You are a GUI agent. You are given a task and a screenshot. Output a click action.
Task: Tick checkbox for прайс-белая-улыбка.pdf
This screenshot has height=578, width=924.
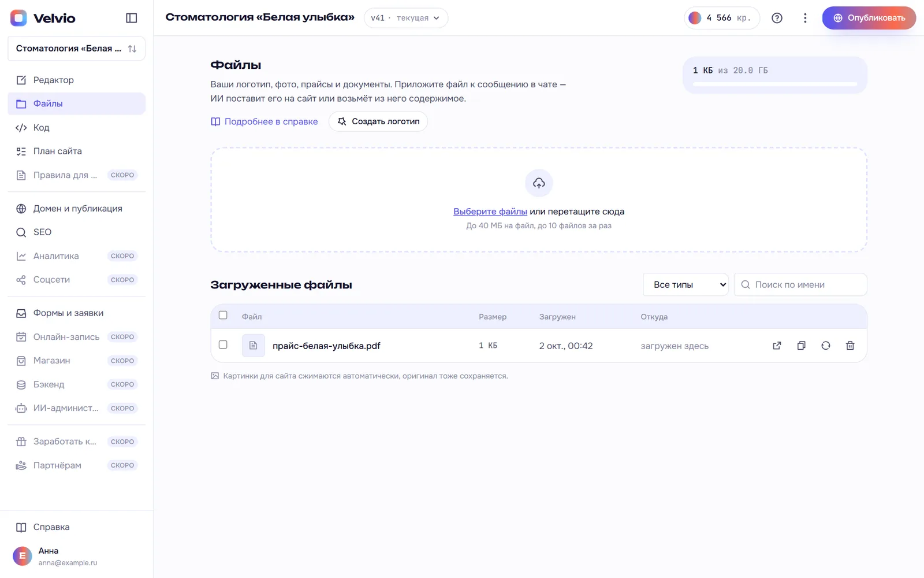pyautogui.click(x=223, y=345)
